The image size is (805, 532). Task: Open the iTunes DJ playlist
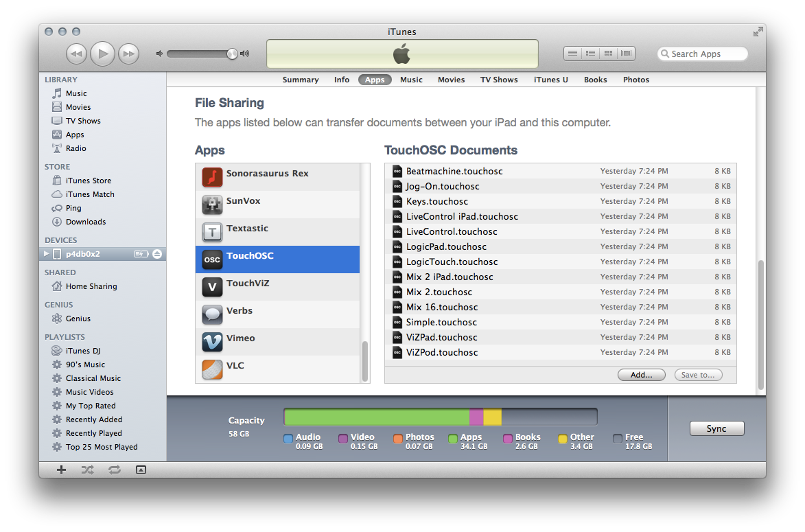103,351
